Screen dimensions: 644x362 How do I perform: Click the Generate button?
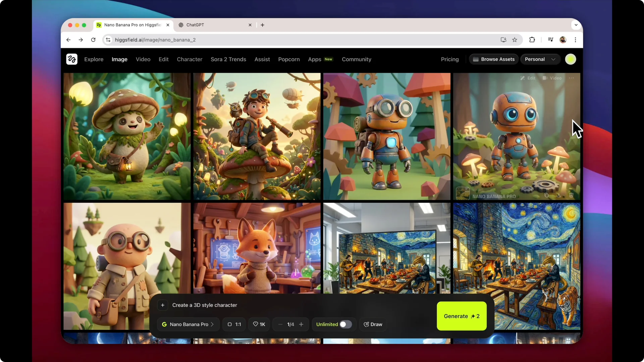[462, 316]
